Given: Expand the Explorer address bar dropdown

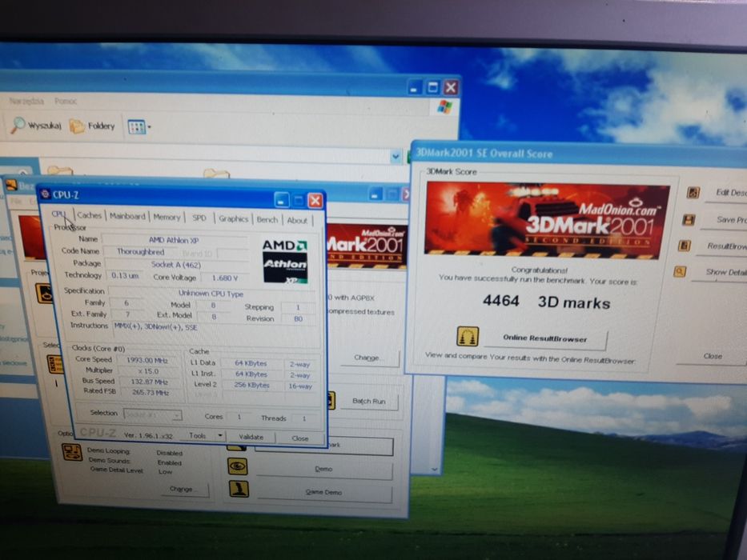Looking at the screenshot, I should click(x=396, y=157).
